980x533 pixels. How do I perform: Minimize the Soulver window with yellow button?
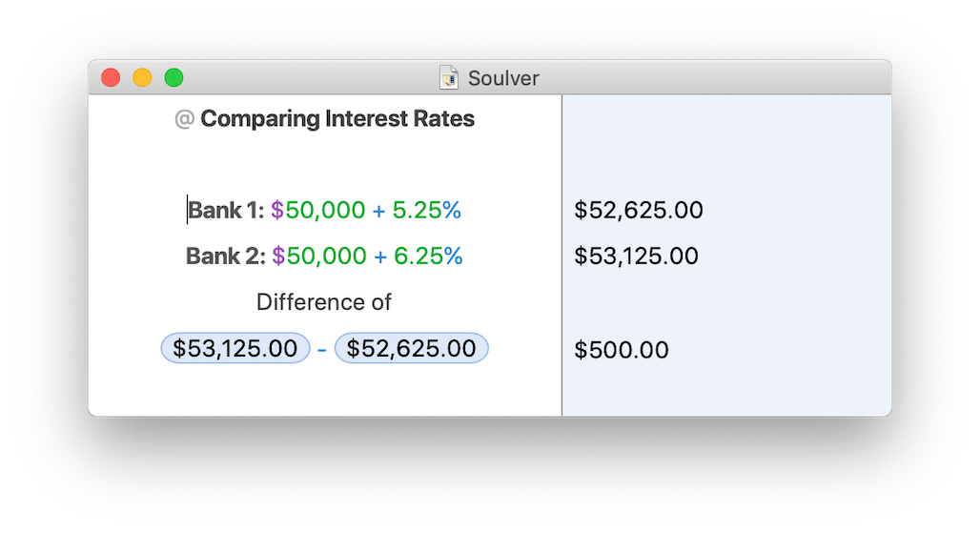pyautogui.click(x=142, y=77)
